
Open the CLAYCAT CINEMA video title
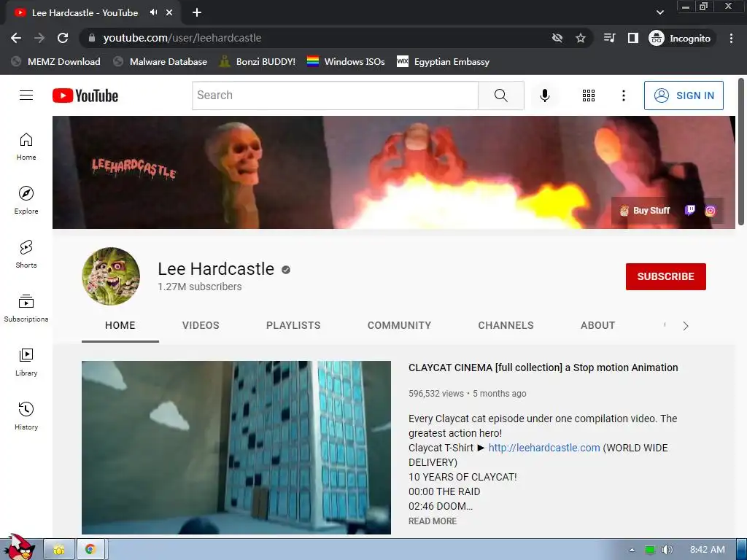click(543, 367)
